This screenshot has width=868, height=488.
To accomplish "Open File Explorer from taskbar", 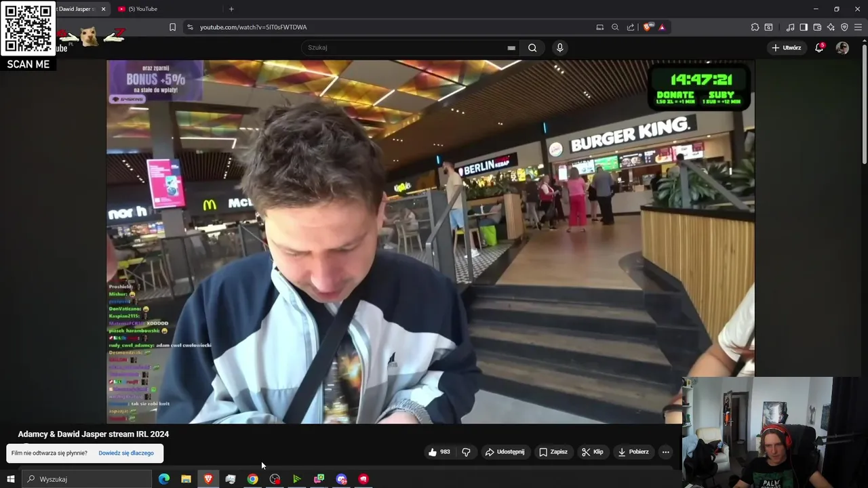I will 186,479.
